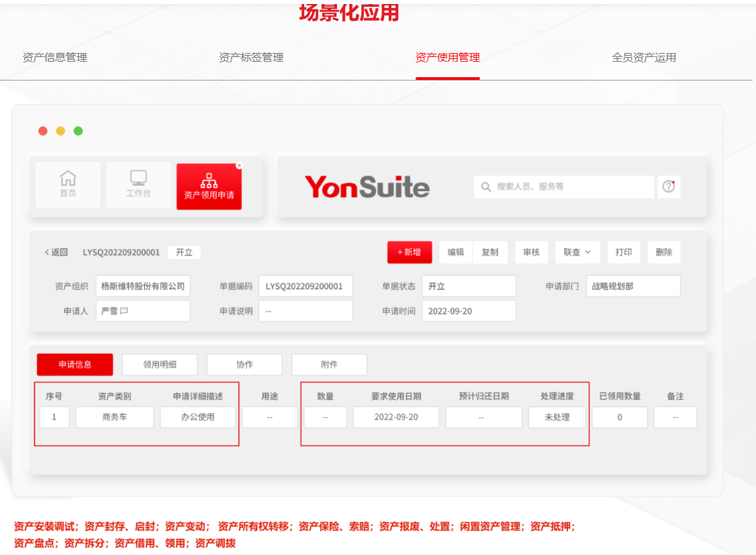Go back using 返回 arrow

56,252
